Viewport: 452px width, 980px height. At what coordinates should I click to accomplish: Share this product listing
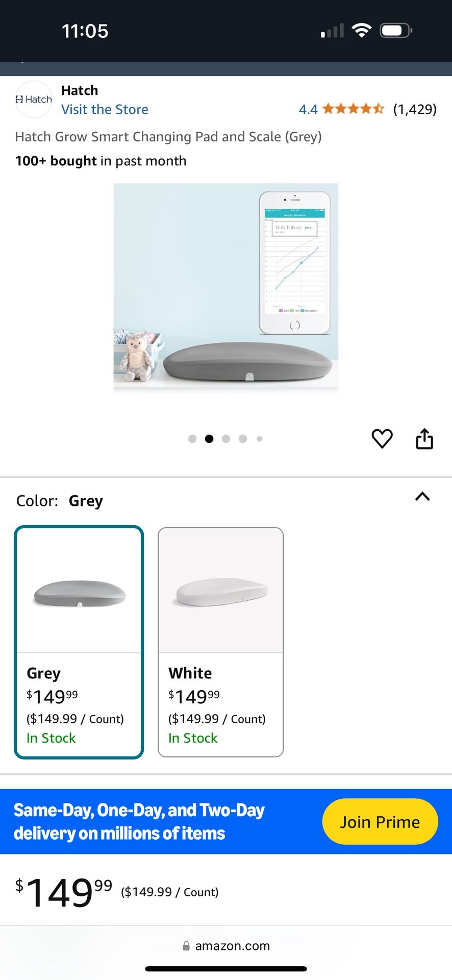pyautogui.click(x=424, y=438)
